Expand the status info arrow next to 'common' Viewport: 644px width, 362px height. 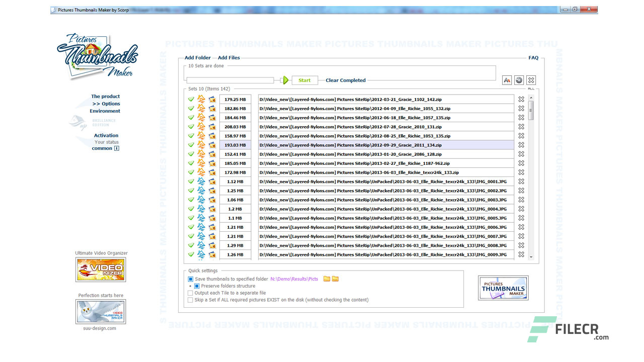[x=117, y=149]
